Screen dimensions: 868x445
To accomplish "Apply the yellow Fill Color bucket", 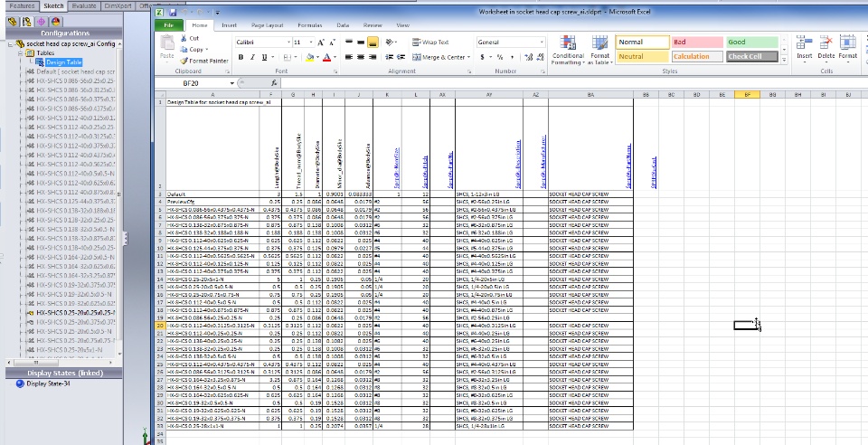I will 309,57.
